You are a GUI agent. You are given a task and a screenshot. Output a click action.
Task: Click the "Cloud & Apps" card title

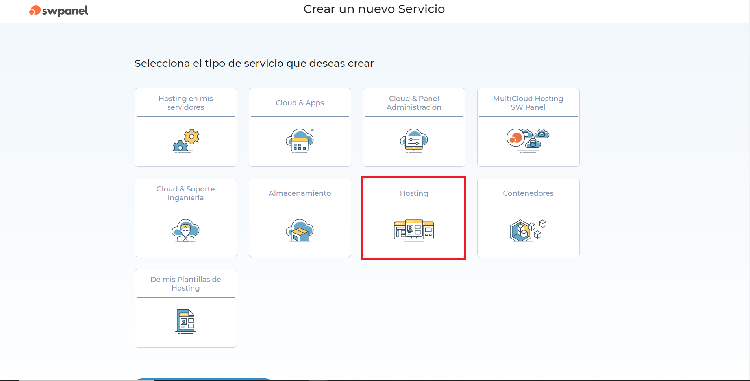pyautogui.click(x=300, y=102)
